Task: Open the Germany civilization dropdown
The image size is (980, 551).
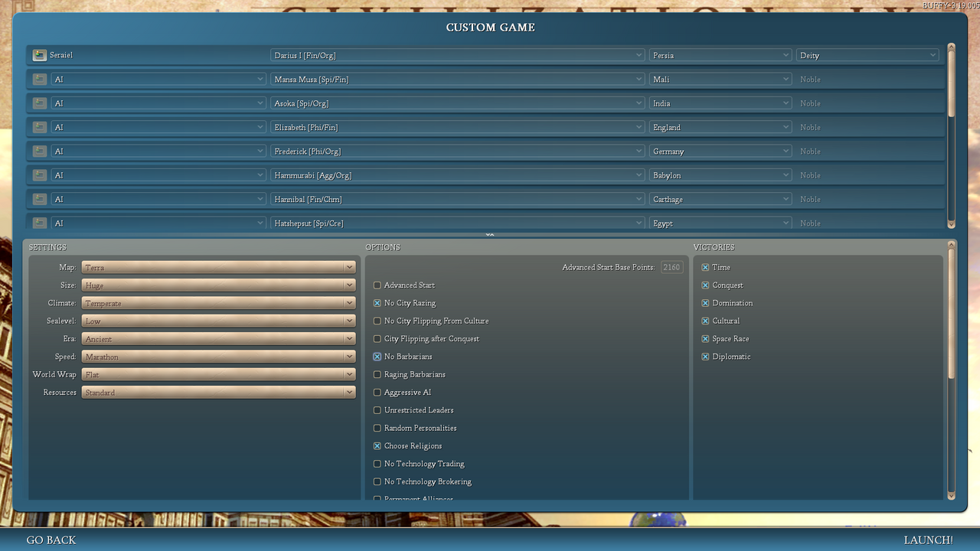Action: [x=720, y=152]
